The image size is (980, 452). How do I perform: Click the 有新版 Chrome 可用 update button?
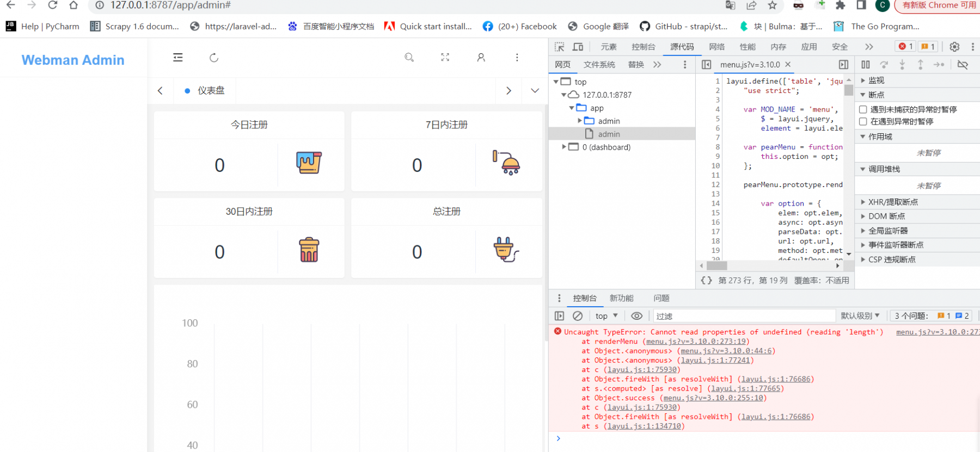[x=939, y=5]
